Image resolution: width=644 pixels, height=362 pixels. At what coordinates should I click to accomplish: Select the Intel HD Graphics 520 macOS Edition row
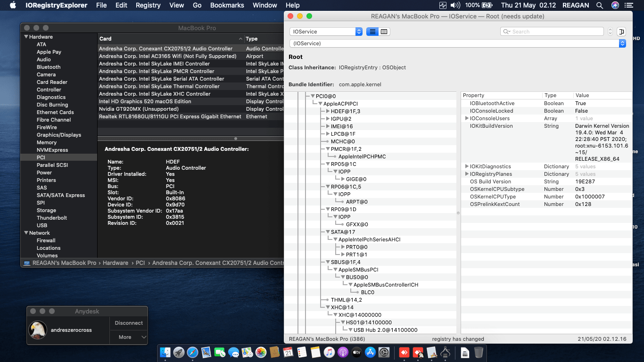pyautogui.click(x=190, y=101)
